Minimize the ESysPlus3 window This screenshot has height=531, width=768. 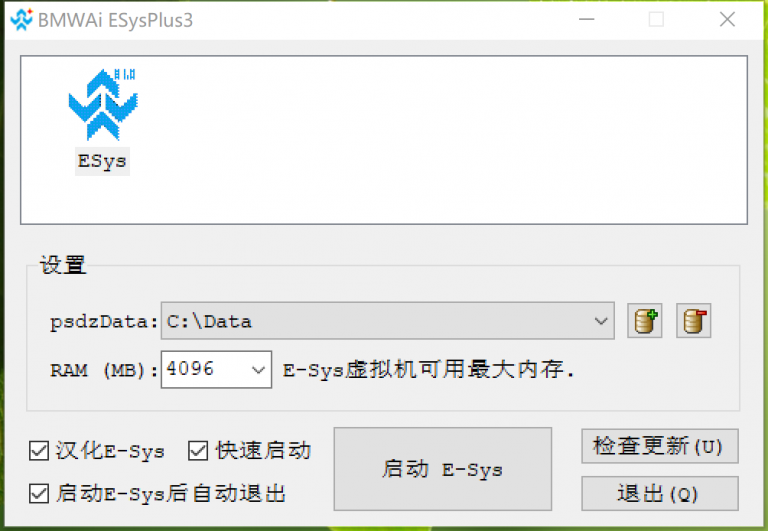(x=586, y=20)
